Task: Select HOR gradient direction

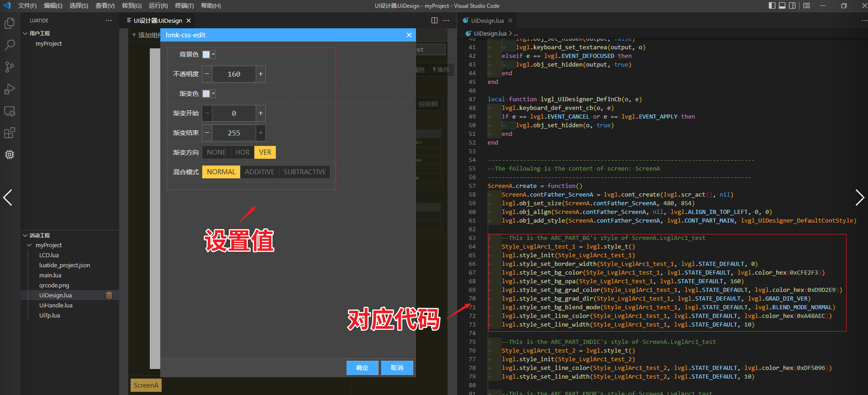Action: click(242, 152)
